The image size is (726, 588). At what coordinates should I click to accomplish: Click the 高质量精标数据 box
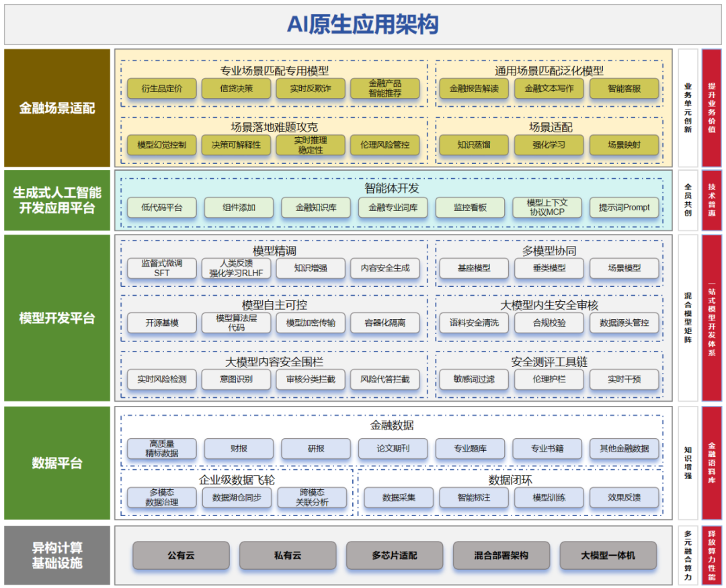pyautogui.click(x=161, y=448)
